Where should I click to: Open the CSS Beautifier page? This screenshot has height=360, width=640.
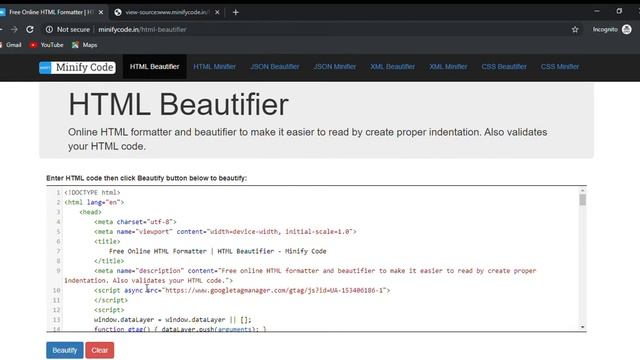504,67
